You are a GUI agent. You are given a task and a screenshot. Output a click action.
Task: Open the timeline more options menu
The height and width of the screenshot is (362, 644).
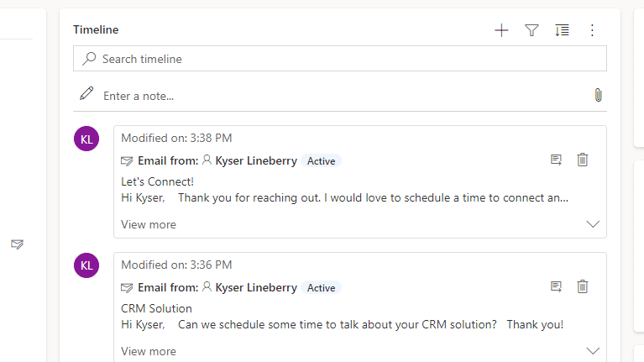592,30
